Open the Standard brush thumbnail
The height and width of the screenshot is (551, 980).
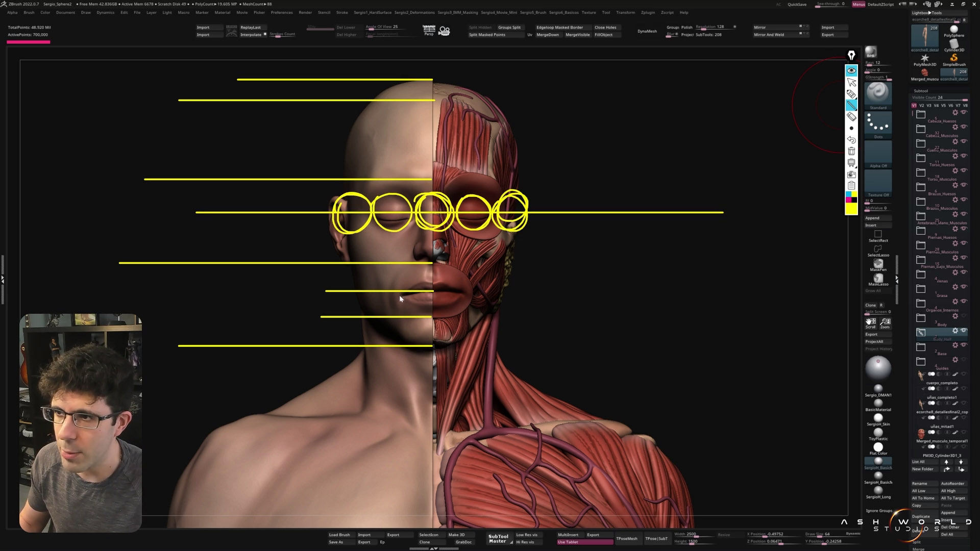coord(878,93)
